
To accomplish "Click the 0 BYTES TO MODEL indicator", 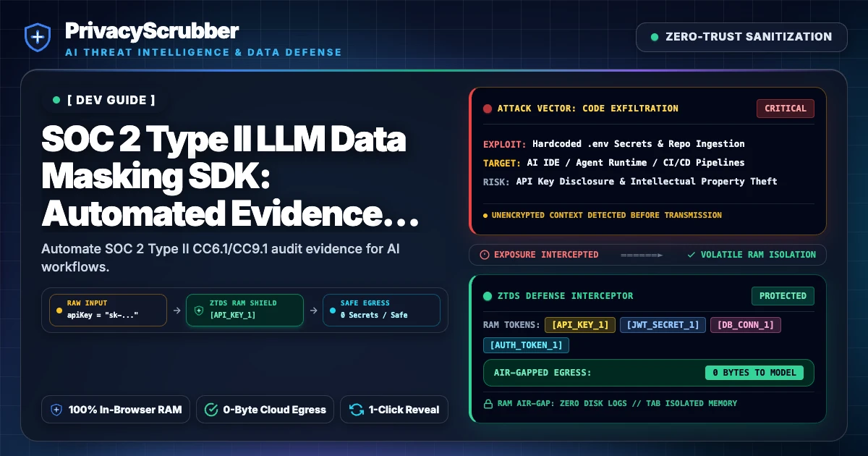I will pos(754,373).
